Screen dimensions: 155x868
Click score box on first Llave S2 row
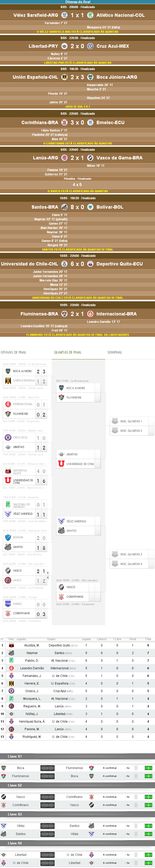(47, 797)
